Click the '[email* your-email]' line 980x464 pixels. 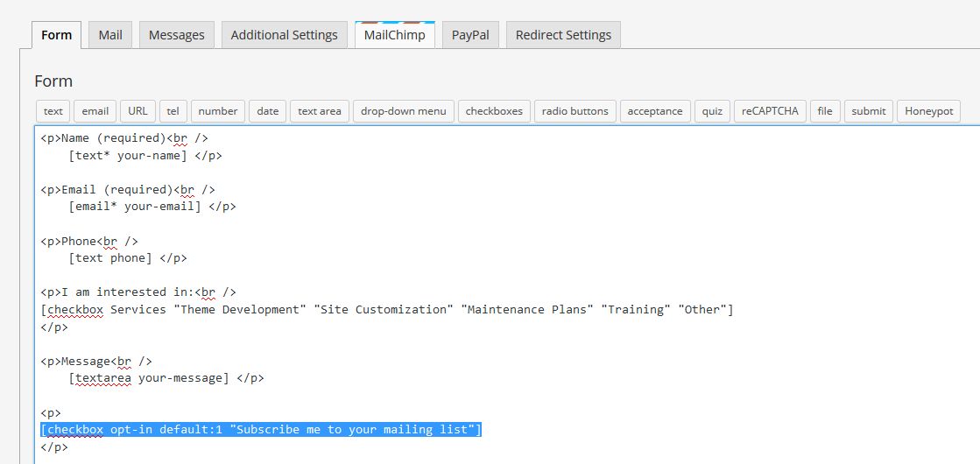pos(152,206)
